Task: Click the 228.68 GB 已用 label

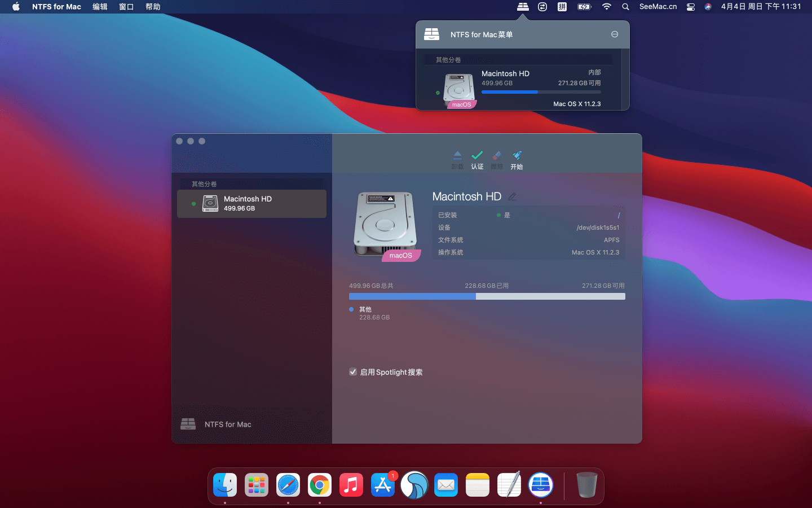Action: pyautogui.click(x=487, y=286)
